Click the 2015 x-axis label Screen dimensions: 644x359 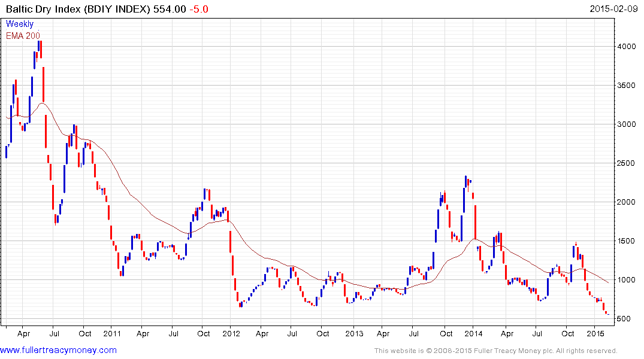click(595, 333)
